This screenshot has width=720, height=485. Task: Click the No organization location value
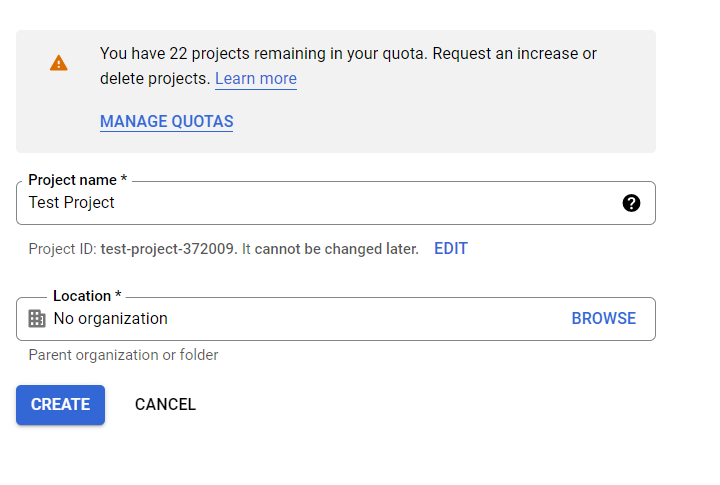[x=110, y=319]
